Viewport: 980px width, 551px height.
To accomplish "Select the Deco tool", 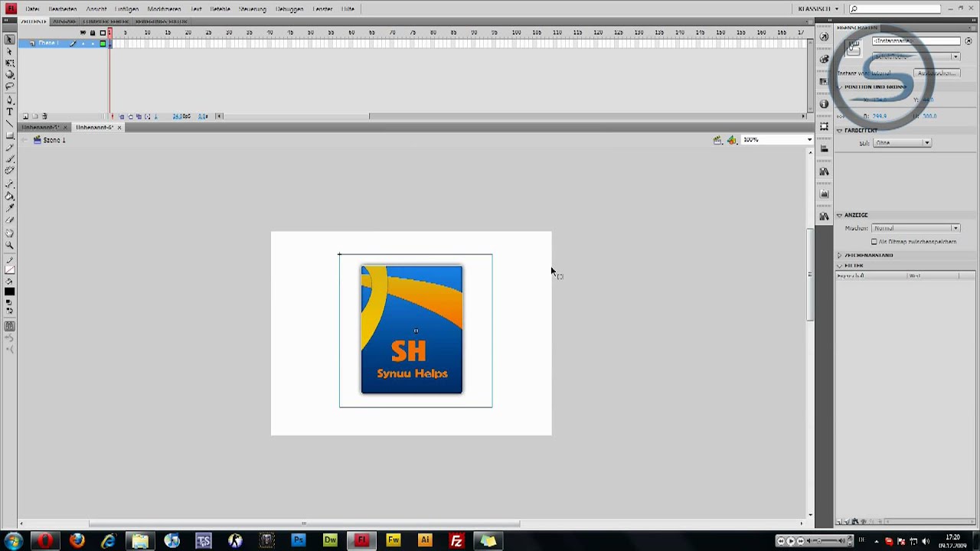I will (x=10, y=170).
